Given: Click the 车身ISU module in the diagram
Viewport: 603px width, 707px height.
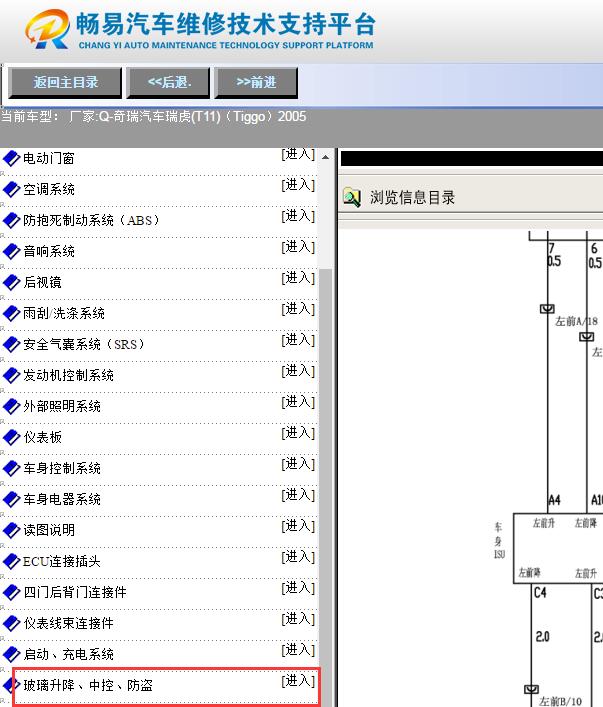Looking at the screenshot, I should (558, 548).
